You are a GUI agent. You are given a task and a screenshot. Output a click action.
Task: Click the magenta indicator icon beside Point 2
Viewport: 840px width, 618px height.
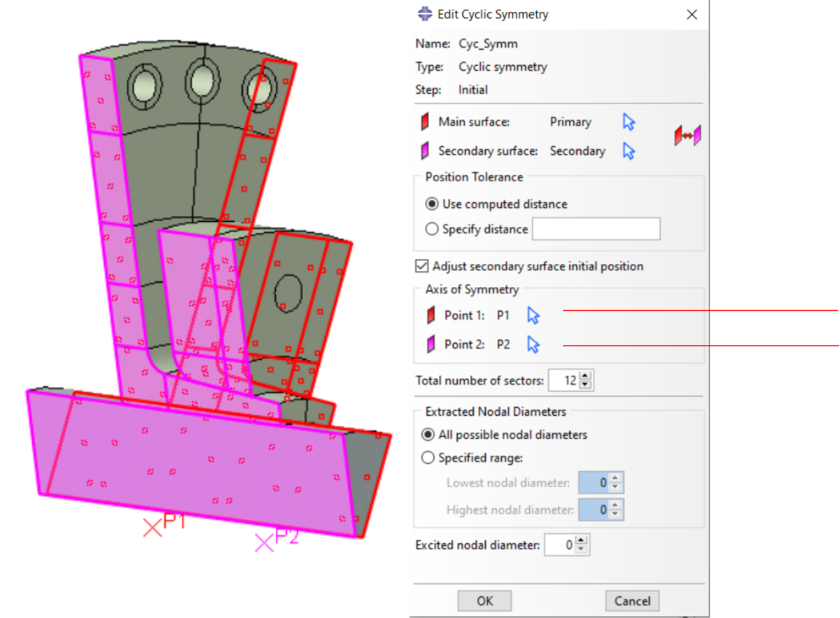pos(430,344)
